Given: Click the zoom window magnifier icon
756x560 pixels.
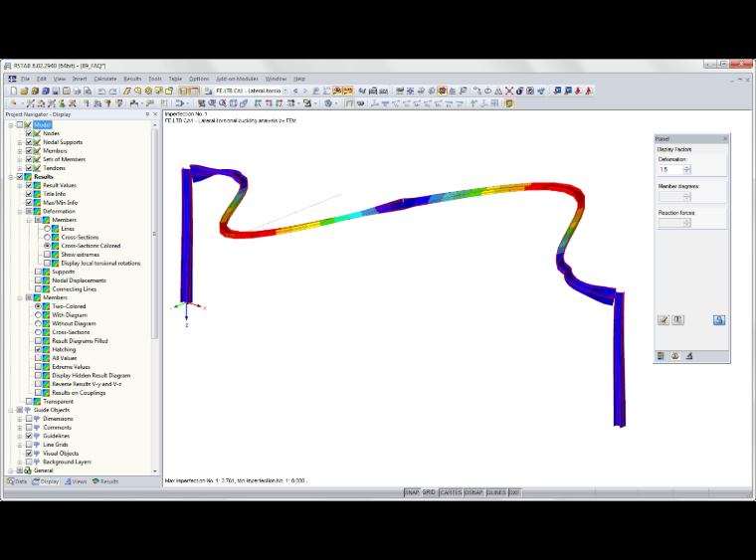Looking at the screenshot, I should tap(212, 103).
